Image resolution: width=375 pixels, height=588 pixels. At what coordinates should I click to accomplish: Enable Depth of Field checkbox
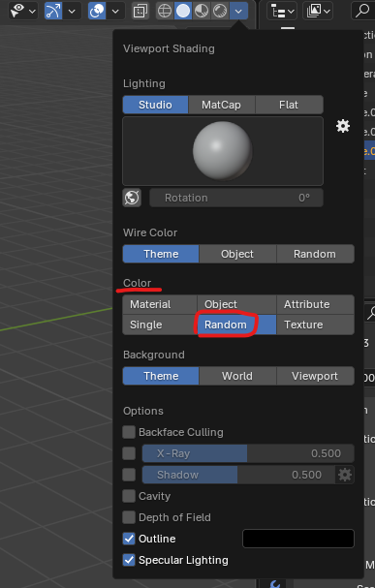click(129, 517)
